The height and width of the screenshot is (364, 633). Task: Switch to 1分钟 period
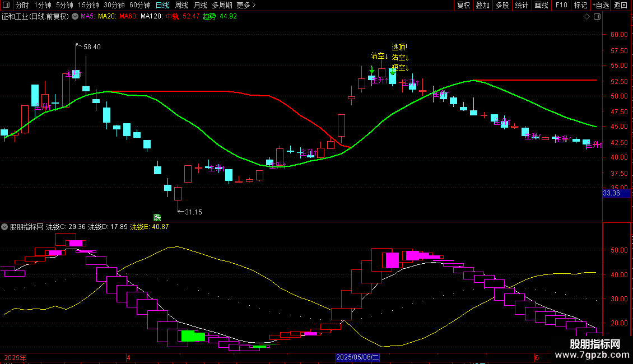[x=43, y=5]
